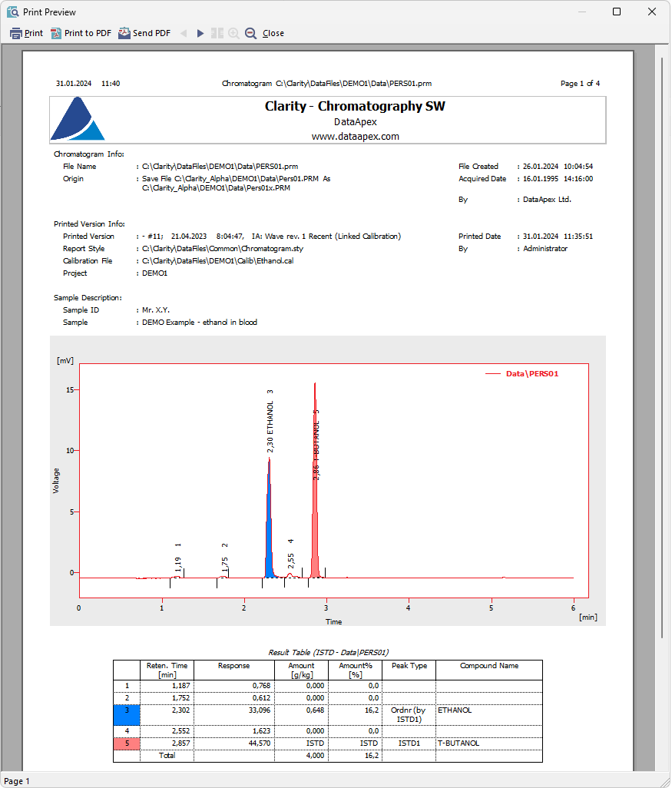The height and width of the screenshot is (788, 672).
Task: Click the Print button in the toolbar
Action: [27, 33]
